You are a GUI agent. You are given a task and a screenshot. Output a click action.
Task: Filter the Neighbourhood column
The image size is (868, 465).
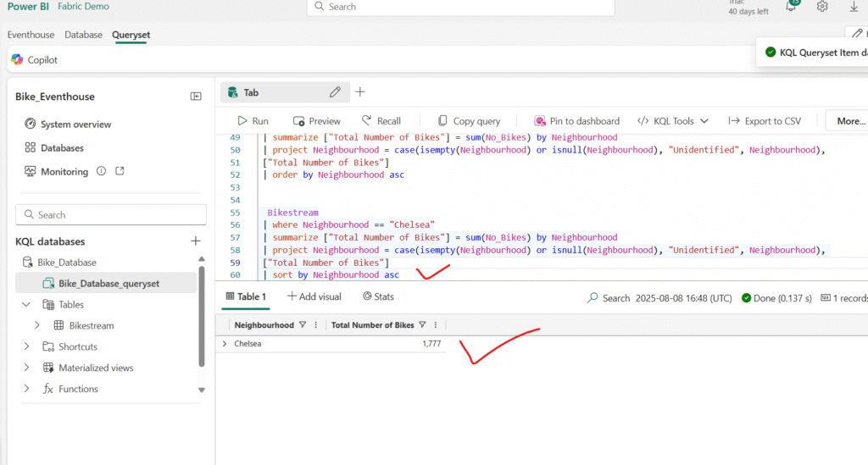pos(303,324)
